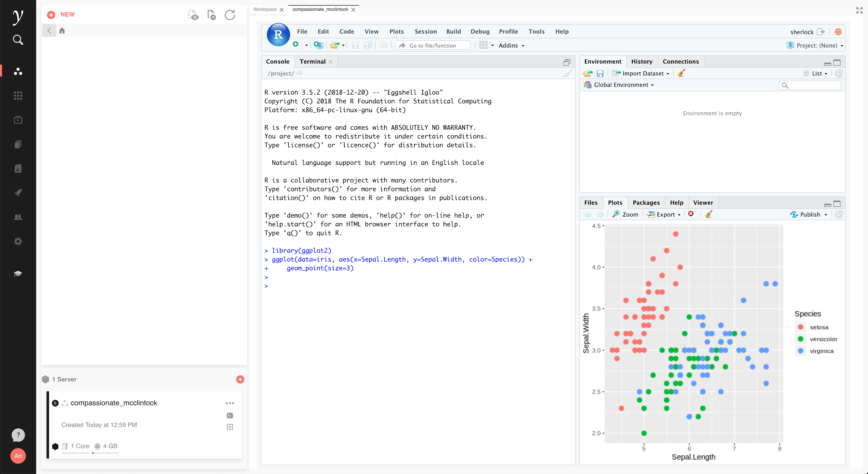This screenshot has width=868, height=474.
Task: Refresh the Plots pane with the refresh icon
Action: point(839,215)
